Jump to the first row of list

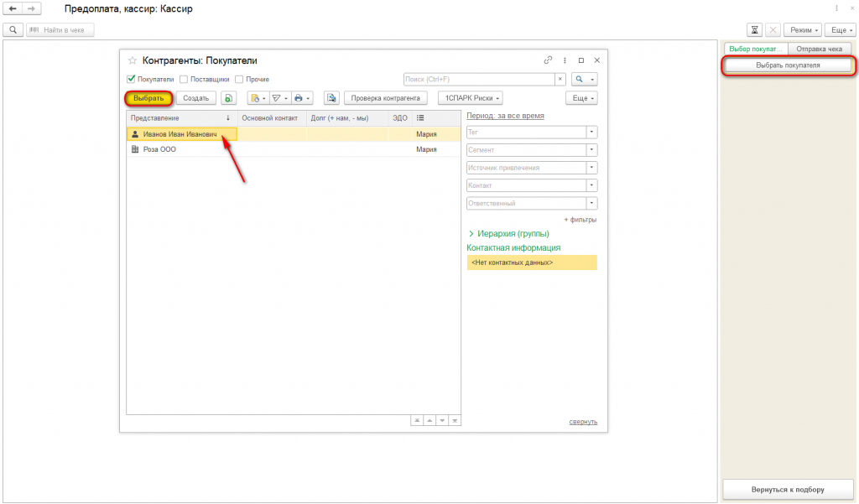pyautogui.click(x=417, y=421)
